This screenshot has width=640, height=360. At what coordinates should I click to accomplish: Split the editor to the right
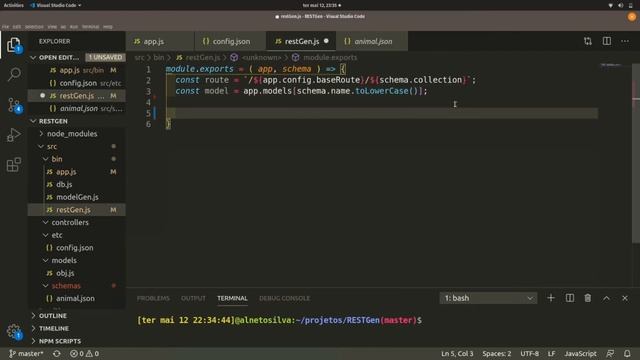tap(607, 41)
